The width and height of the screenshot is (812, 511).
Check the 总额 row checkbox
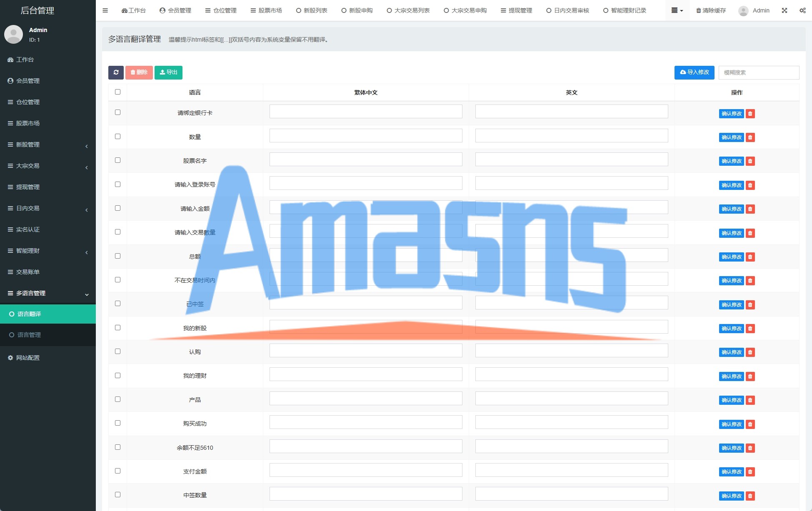coord(118,256)
